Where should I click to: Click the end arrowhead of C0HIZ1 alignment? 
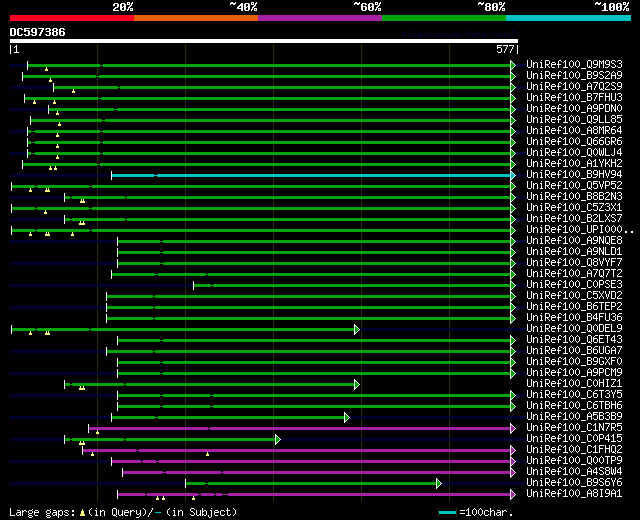click(357, 384)
